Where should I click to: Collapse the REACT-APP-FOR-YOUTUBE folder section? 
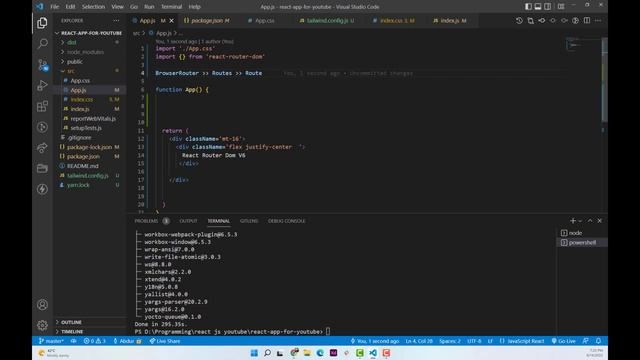click(x=89, y=33)
